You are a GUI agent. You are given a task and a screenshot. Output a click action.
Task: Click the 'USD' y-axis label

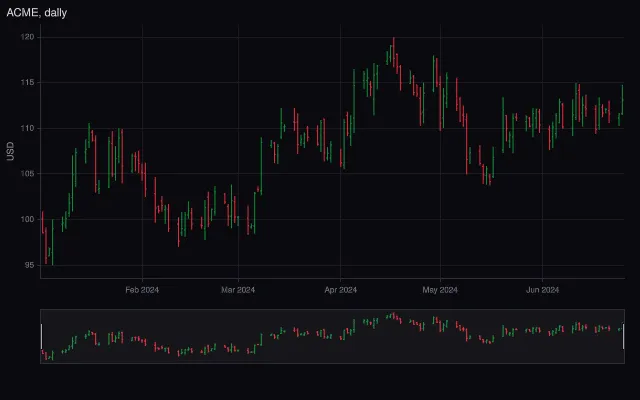click(x=10, y=151)
